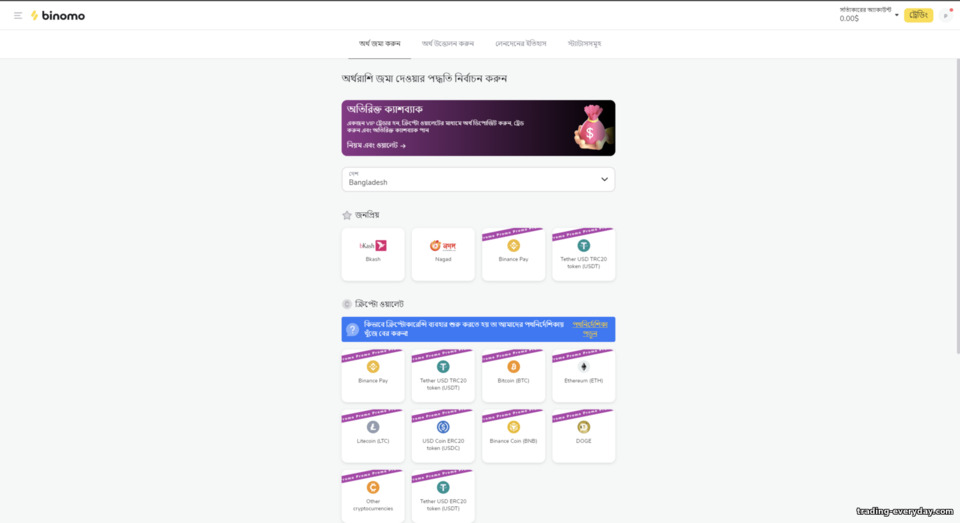Choose the Litecoin (LTC) tile
The width and height of the screenshot is (960, 523).
(373, 436)
